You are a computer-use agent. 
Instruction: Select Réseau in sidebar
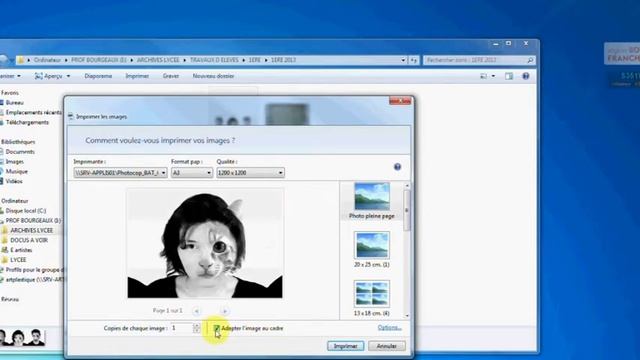tap(10, 299)
